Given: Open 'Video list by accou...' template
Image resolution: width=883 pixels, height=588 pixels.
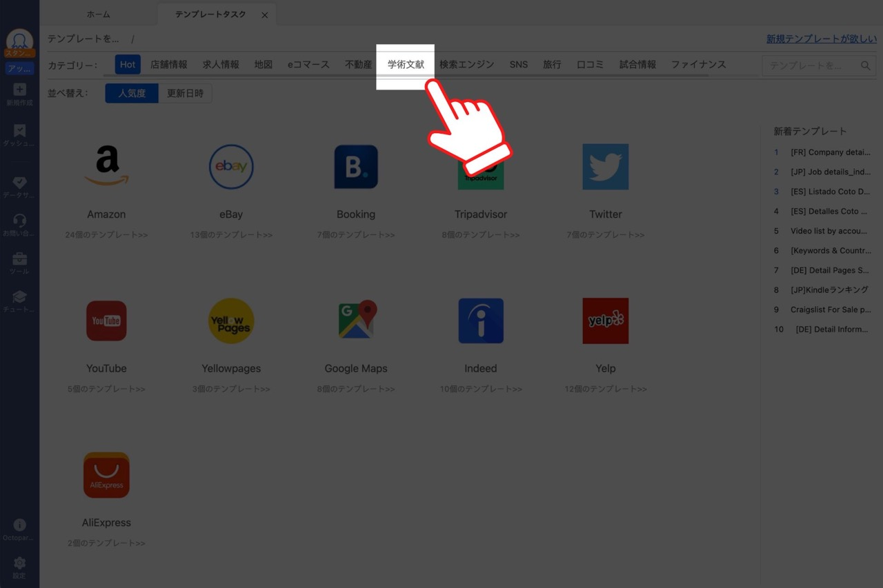Looking at the screenshot, I should (x=831, y=231).
